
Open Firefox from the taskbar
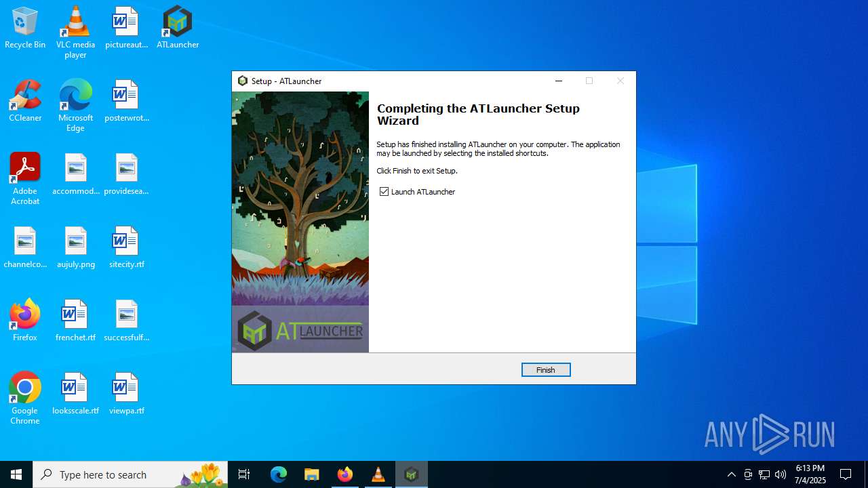pyautogui.click(x=345, y=474)
